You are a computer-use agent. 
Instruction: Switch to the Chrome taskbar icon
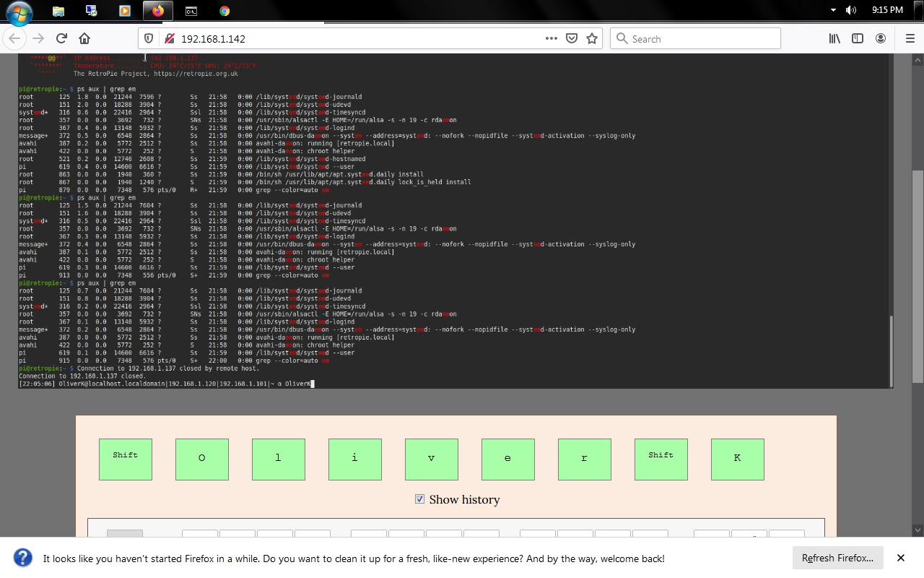[224, 10]
